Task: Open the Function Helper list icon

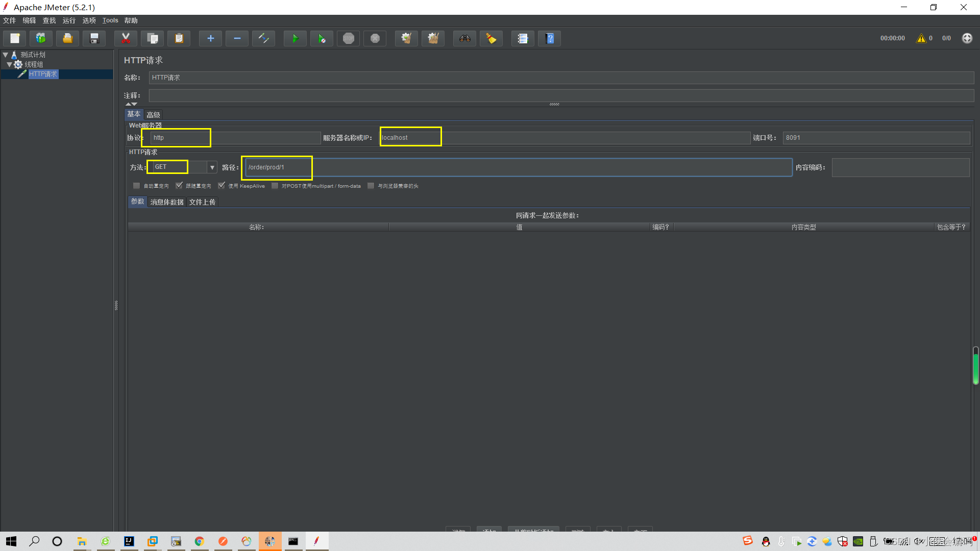Action: click(x=523, y=38)
